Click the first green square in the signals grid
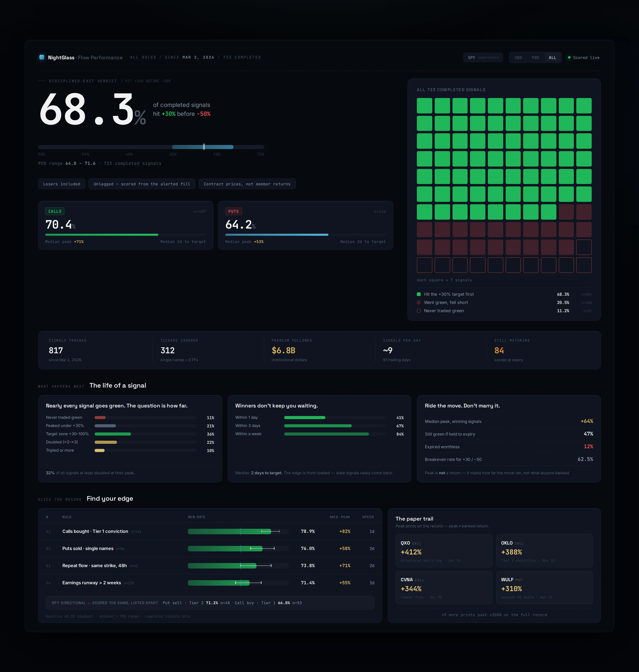Viewport: 639px width, 672px height. pyautogui.click(x=424, y=106)
